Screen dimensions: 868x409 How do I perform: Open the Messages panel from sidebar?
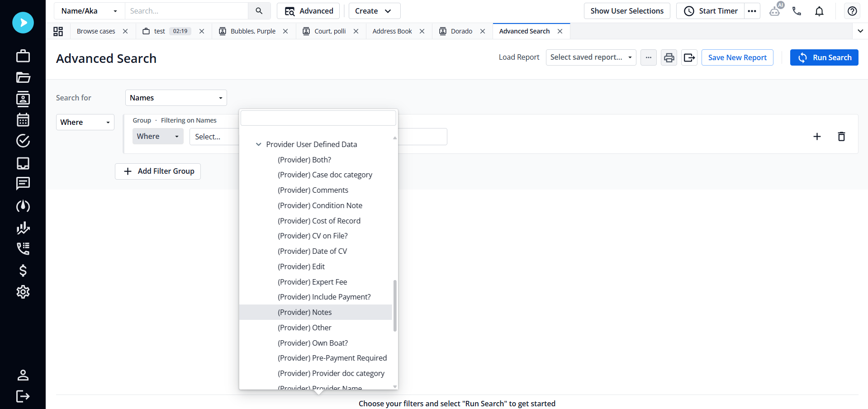23,183
